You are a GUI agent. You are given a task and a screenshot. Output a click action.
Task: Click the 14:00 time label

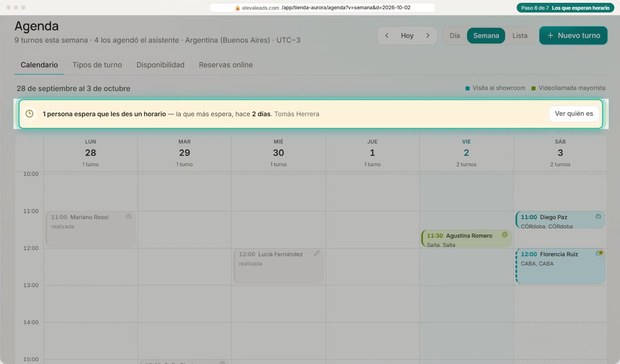31,322
